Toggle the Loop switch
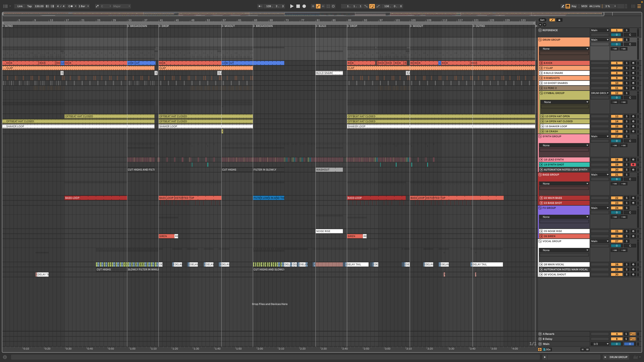The width and height of the screenshot is (644, 362). 372,6
